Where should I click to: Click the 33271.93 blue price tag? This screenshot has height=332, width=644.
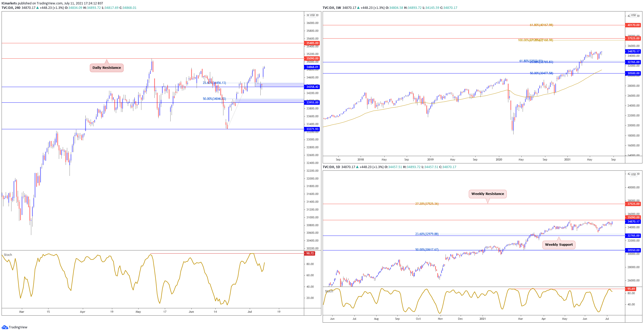pos(312,129)
